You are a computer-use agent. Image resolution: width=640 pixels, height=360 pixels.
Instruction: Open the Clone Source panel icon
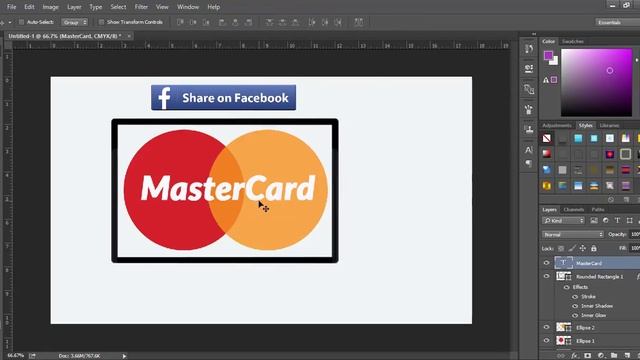coord(529,89)
